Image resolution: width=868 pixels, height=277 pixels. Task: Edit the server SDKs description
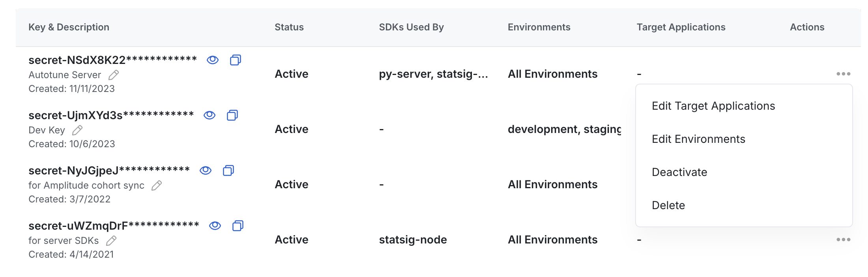111,241
